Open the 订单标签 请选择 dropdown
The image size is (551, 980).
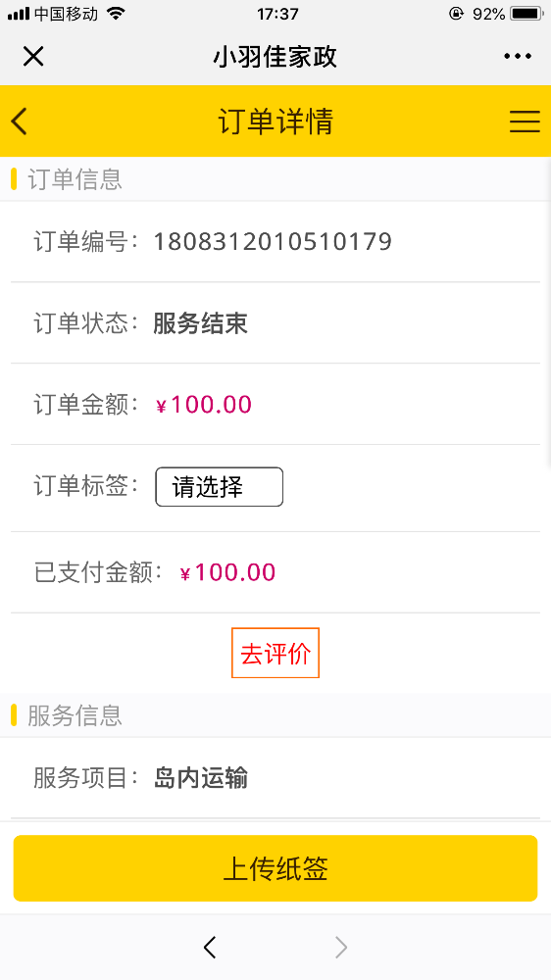click(x=219, y=487)
